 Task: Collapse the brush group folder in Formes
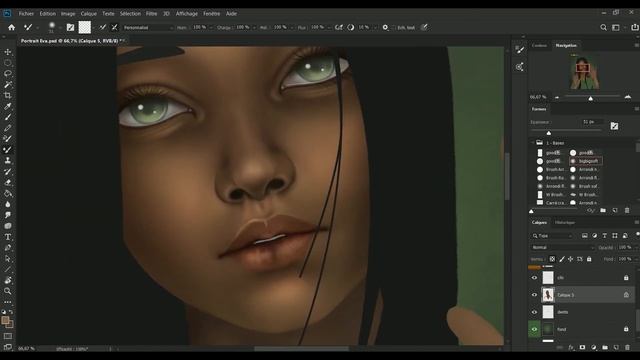coord(533,143)
